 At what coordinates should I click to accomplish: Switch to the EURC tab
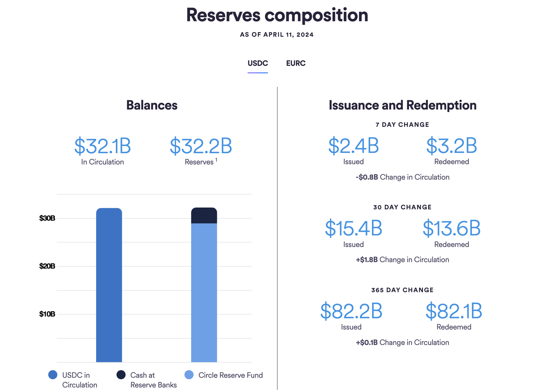coord(296,63)
